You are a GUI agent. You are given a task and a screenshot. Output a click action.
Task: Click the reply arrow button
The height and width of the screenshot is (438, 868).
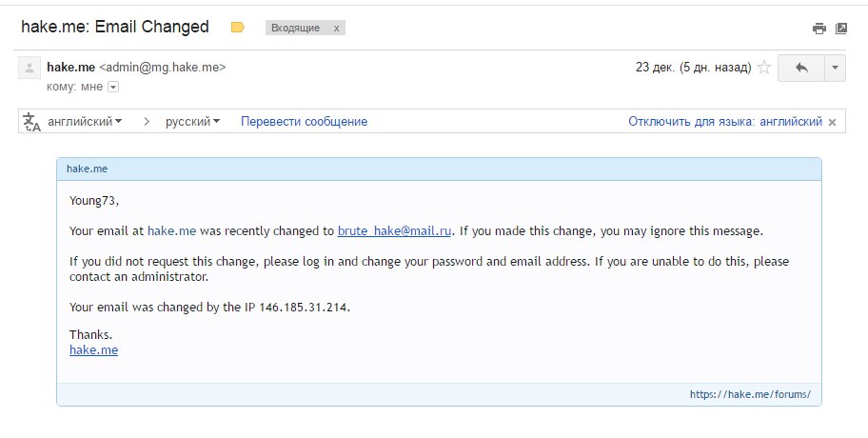point(801,68)
